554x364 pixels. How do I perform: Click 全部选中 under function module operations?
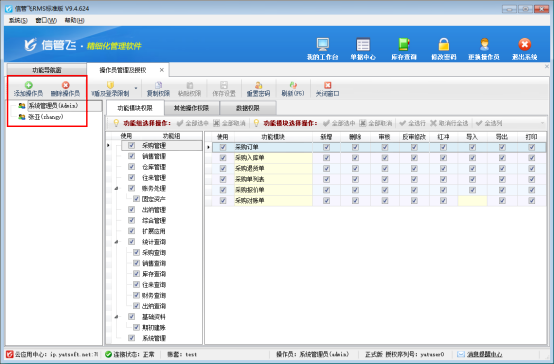coord(339,123)
